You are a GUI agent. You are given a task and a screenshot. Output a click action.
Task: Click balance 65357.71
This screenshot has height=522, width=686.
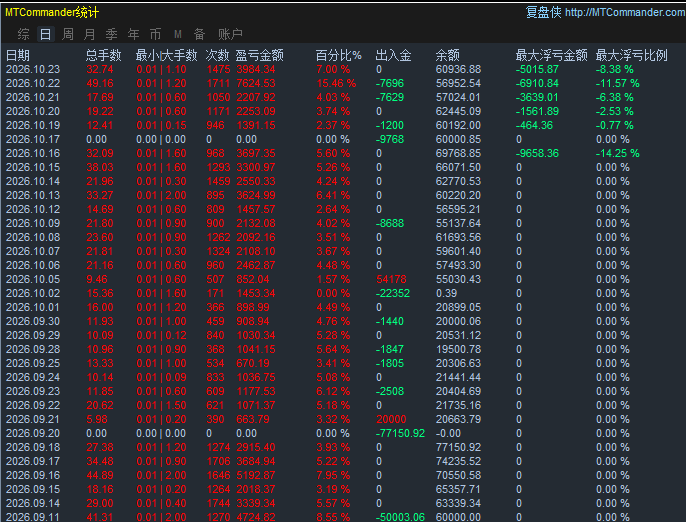pos(458,489)
